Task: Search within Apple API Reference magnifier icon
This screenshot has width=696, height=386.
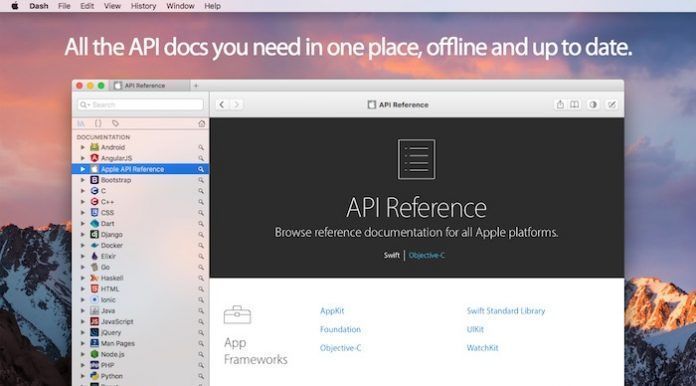Action: 201,169
